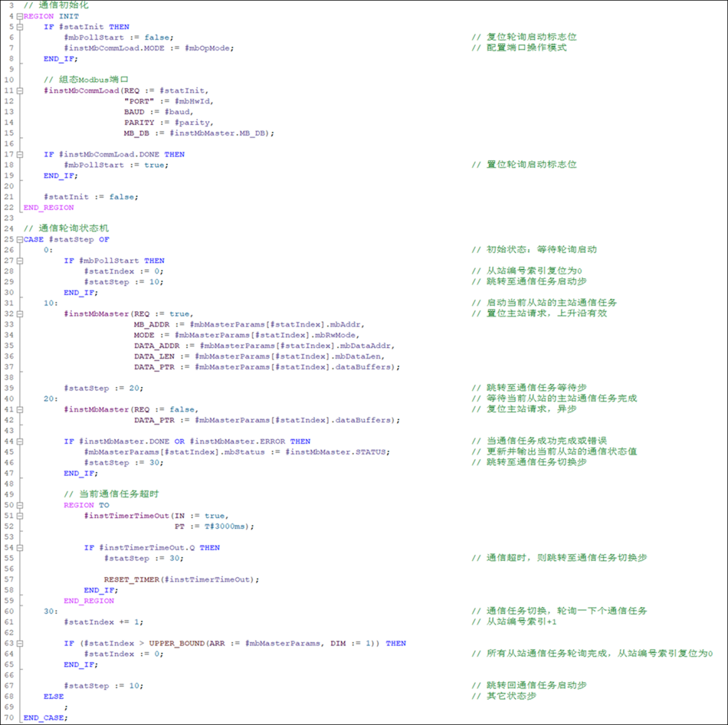Viewport: 728px width, 725px height.
Task: Click the DATA_ADDR parameter line
Action: point(265,346)
